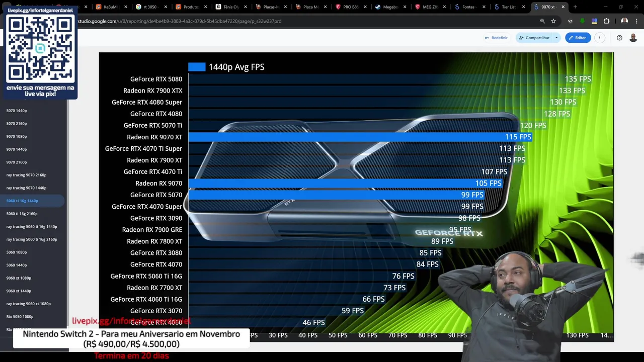Click the QR code livepix overlay
This screenshot has height=362, width=644.
[x=40, y=49]
